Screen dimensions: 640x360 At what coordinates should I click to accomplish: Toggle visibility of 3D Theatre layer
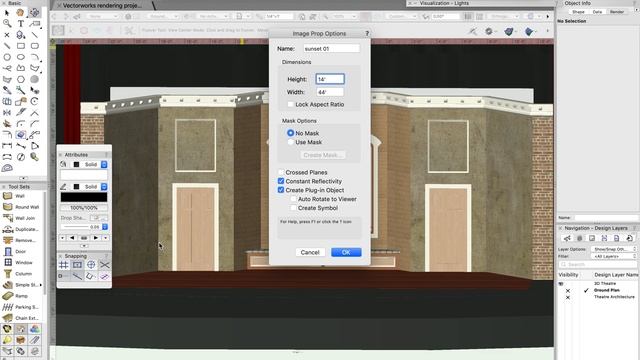[561, 283]
